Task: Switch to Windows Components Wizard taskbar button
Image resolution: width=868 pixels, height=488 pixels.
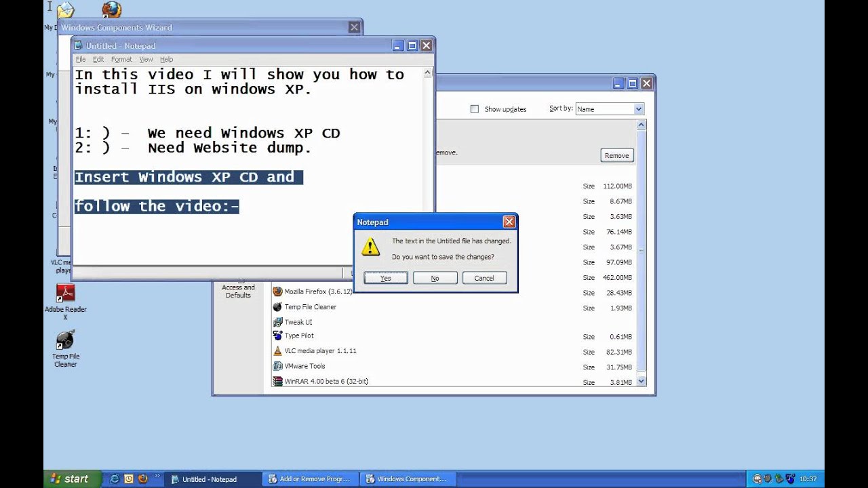Action: (407, 479)
